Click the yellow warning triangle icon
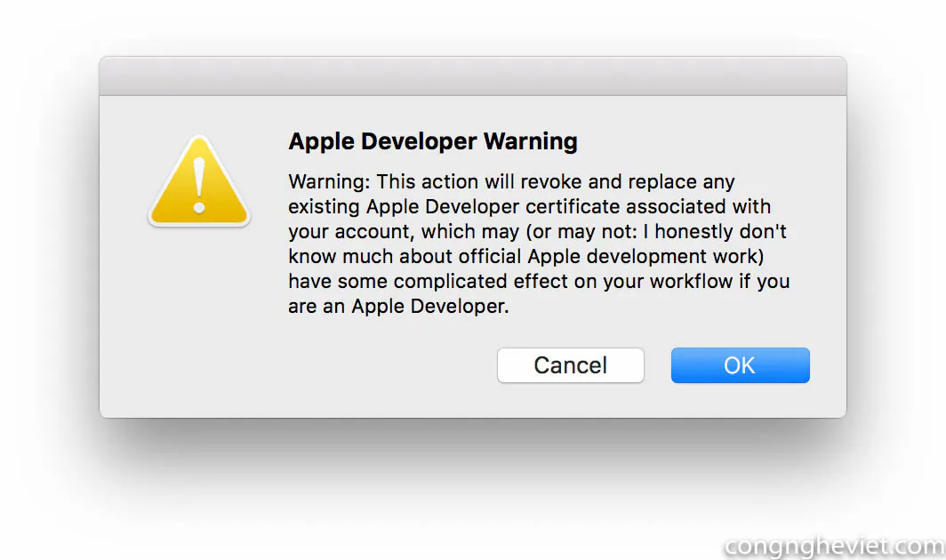 (x=199, y=181)
